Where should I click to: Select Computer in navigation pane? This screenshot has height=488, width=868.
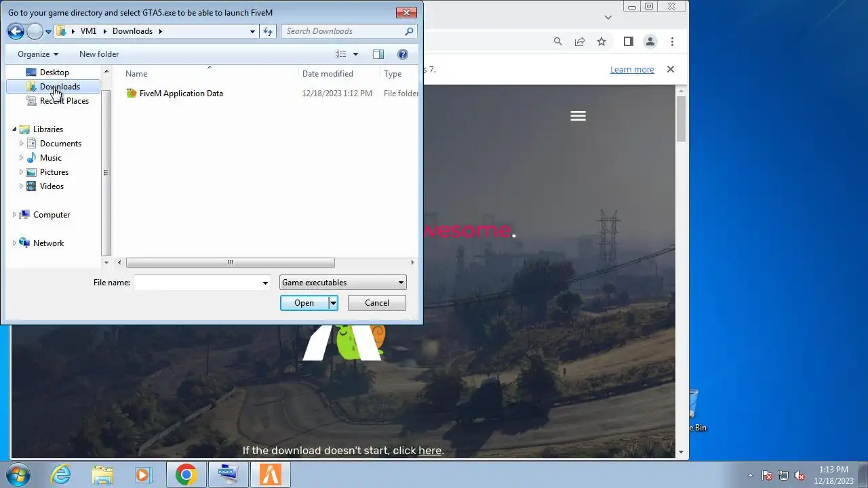(52, 215)
